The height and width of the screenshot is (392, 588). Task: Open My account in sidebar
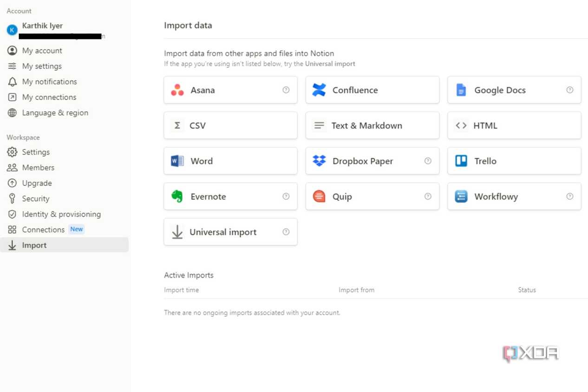(x=65, y=51)
